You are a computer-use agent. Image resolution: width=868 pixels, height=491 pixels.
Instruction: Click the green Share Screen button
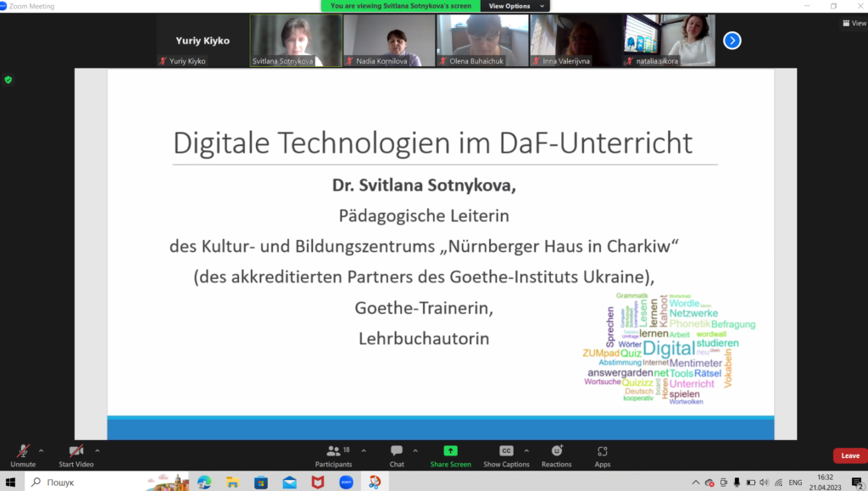click(451, 455)
